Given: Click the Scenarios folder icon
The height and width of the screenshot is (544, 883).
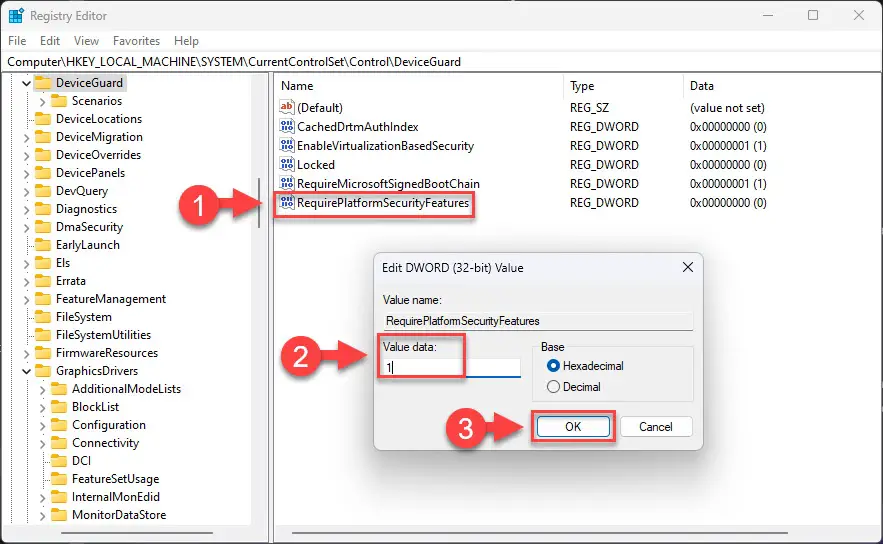Looking at the screenshot, I should (59, 101).
